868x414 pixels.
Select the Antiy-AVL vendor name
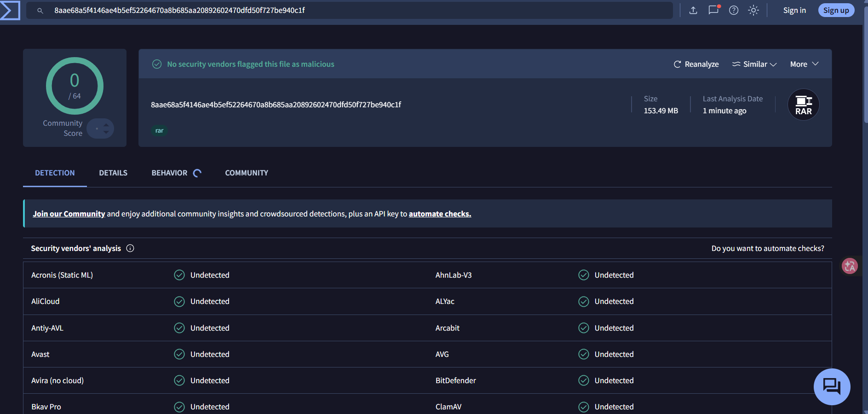(47, 328)
